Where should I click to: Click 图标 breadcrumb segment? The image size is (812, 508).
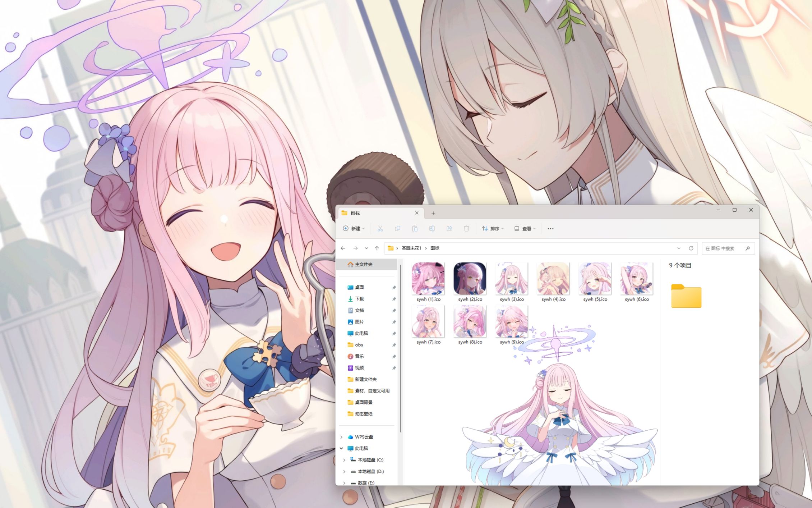coord(435,248)
